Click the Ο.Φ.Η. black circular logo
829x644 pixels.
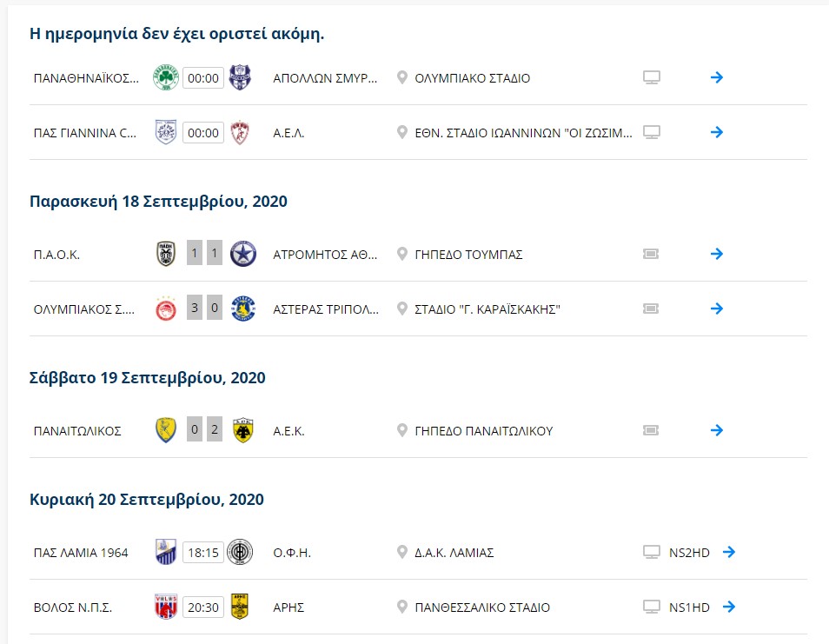click(x=240, y=552)
